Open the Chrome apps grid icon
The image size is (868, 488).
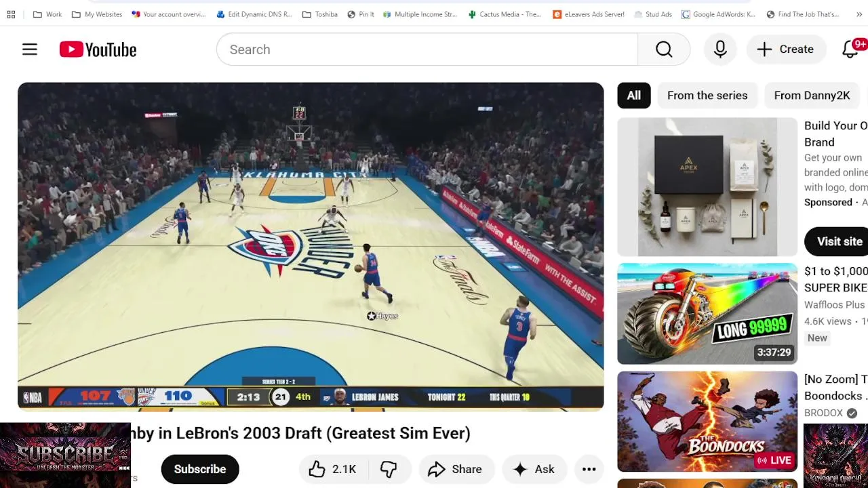[x=11, y=14]
